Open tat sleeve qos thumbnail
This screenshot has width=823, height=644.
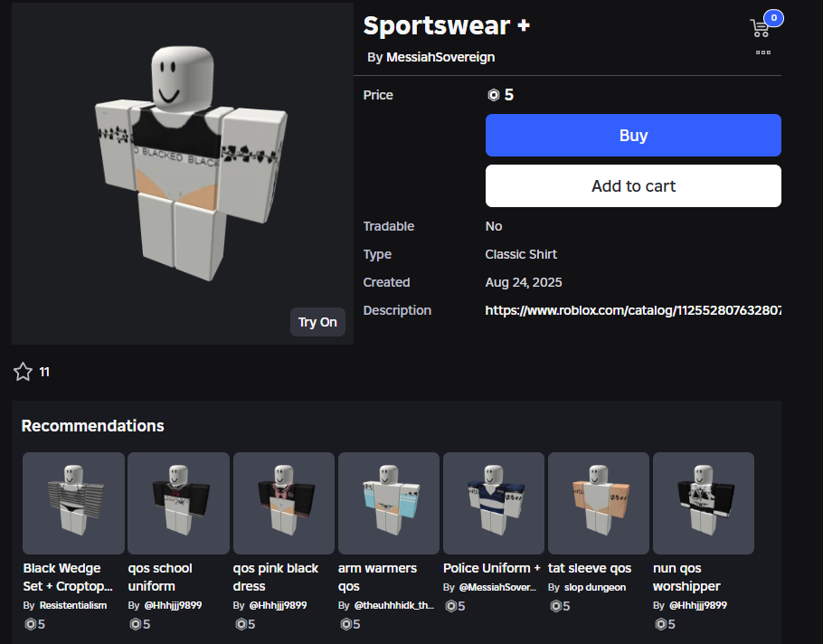point(599,503)
